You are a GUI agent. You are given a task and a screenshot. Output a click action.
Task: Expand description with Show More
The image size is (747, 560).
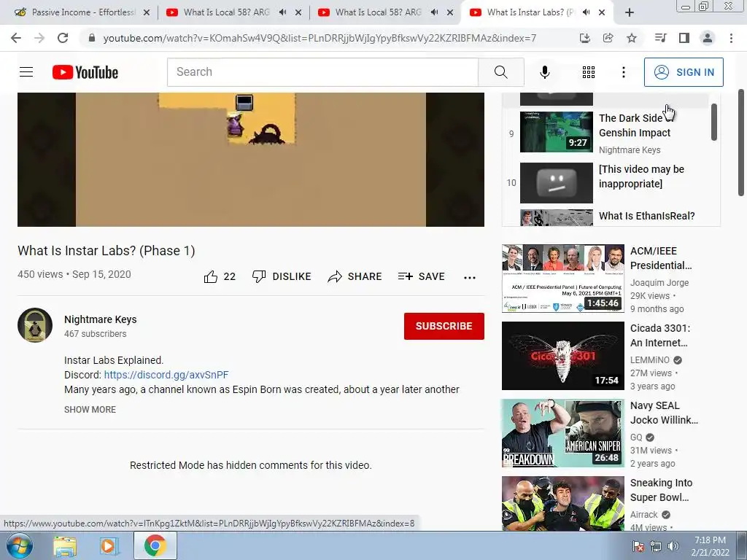90,410
